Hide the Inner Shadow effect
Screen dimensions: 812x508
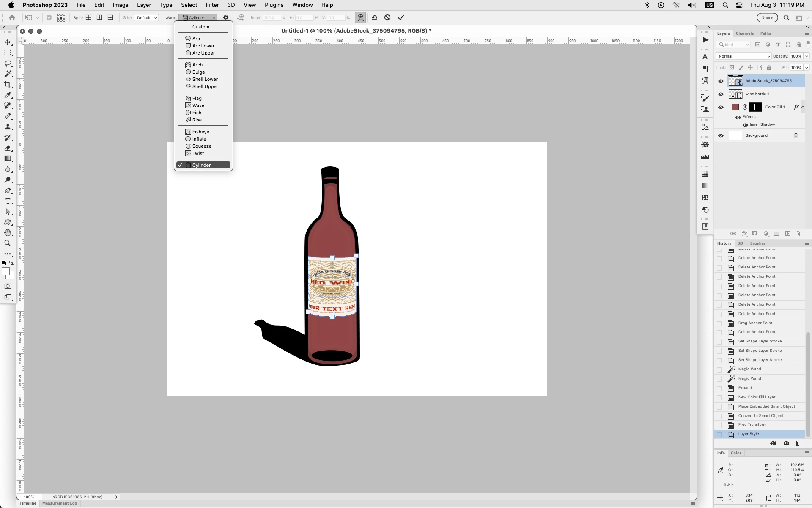pos(745,125)
